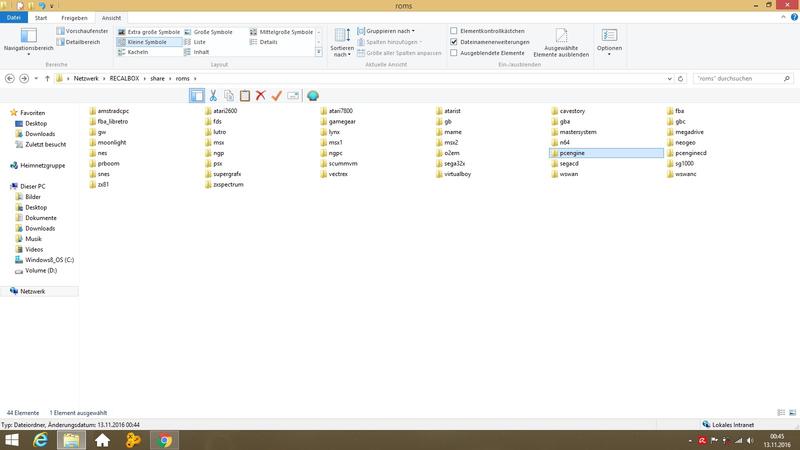Image resolution: width=800 pixels, height=450 pixels.
Task: Select Liste layout option
Action: coord(195,42)
